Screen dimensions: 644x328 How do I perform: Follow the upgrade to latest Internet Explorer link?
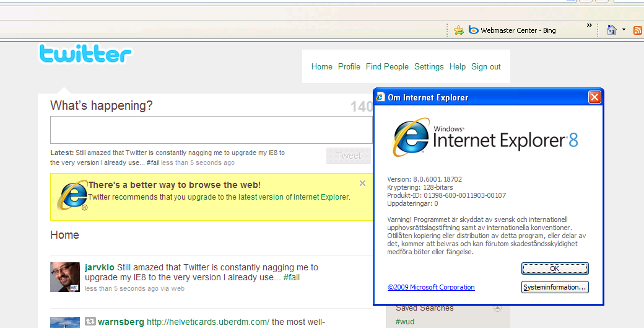pyautogui.click(x=268, y=197)
